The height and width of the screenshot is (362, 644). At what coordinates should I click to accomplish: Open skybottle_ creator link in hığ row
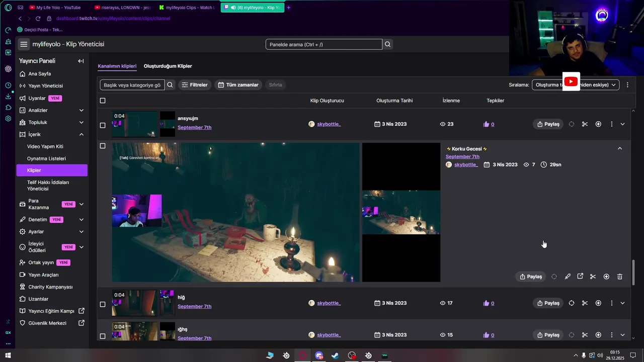[329, 303]
